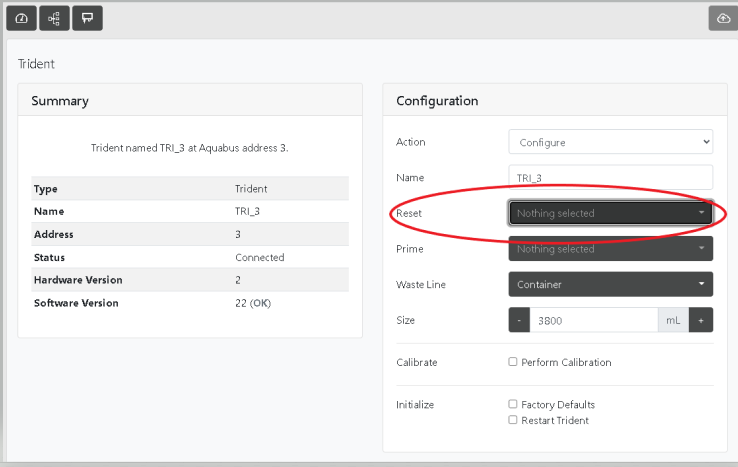Click the third toolbar icon with the flag shape
The height and width of the screenshot is (467, 738).
(87, 18)
